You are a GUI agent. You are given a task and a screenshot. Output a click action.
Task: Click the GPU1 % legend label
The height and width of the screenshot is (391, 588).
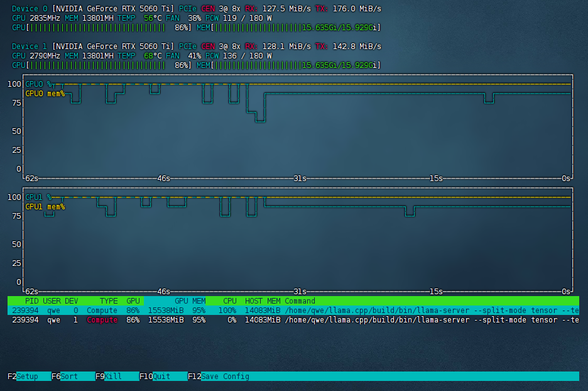point(38,197)
